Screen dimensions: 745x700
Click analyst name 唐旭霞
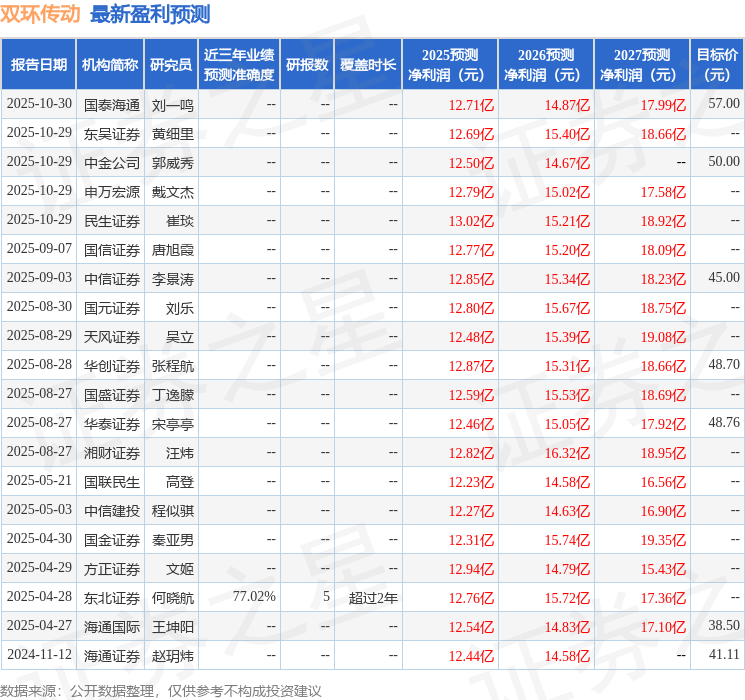[172, 250]
